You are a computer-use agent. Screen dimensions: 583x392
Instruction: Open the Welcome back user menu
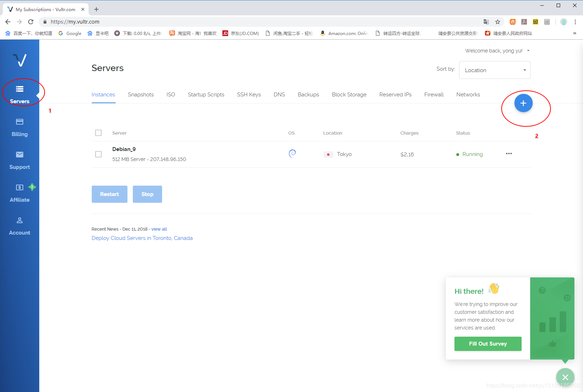pos(497,51)
